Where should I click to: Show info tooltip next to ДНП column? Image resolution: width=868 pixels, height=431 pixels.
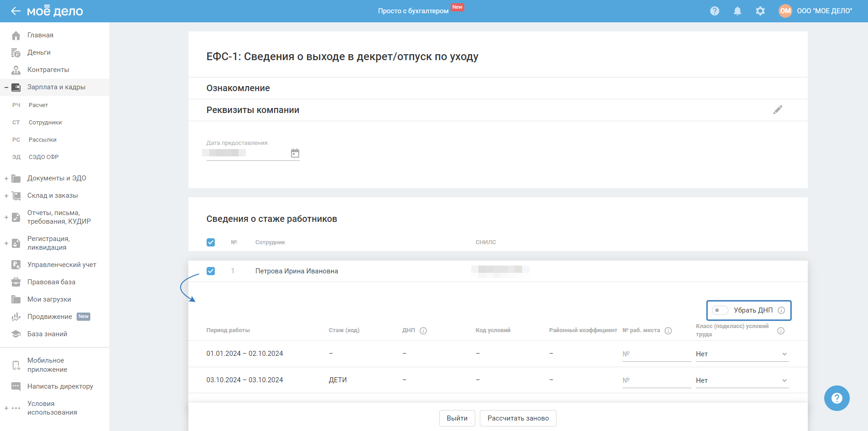click(423, 331)
